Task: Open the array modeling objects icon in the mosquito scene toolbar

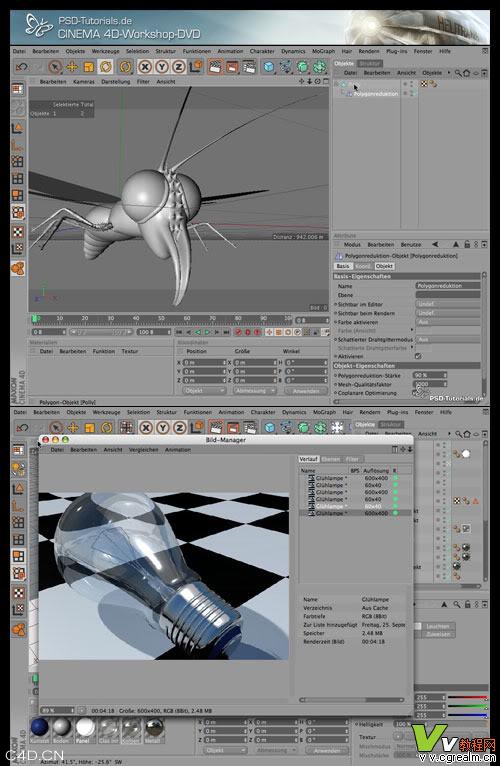Action: pyautogui.click(x=320, y=66)
